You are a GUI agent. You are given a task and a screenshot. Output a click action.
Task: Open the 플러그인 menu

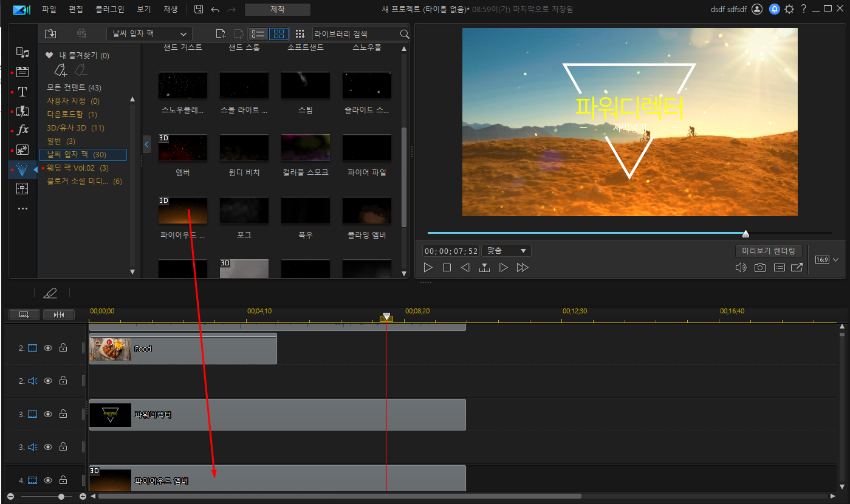click(110, 9)
